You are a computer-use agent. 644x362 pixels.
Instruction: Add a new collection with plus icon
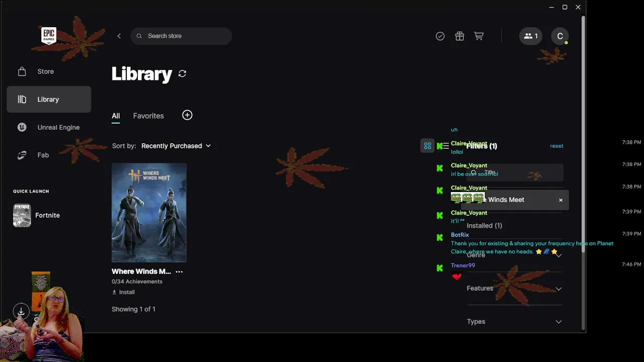click(x=187, y=115)
